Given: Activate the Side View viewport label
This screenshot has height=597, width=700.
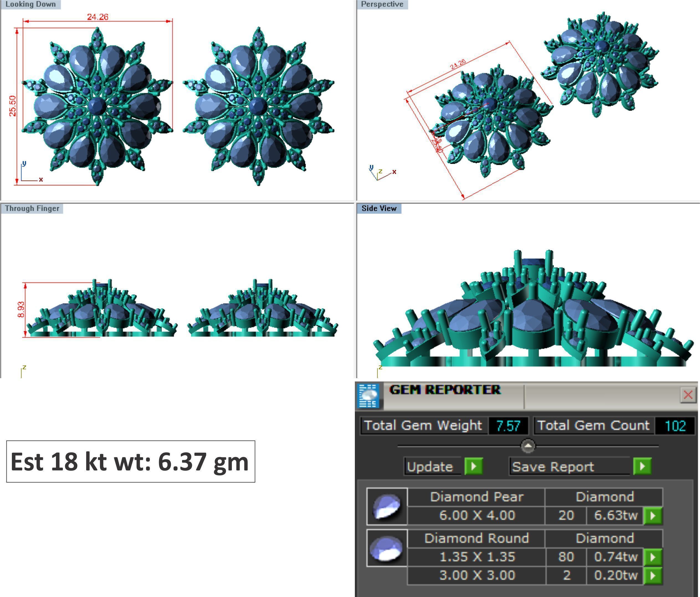Looking at the screenshot, I should pos(379,208).
